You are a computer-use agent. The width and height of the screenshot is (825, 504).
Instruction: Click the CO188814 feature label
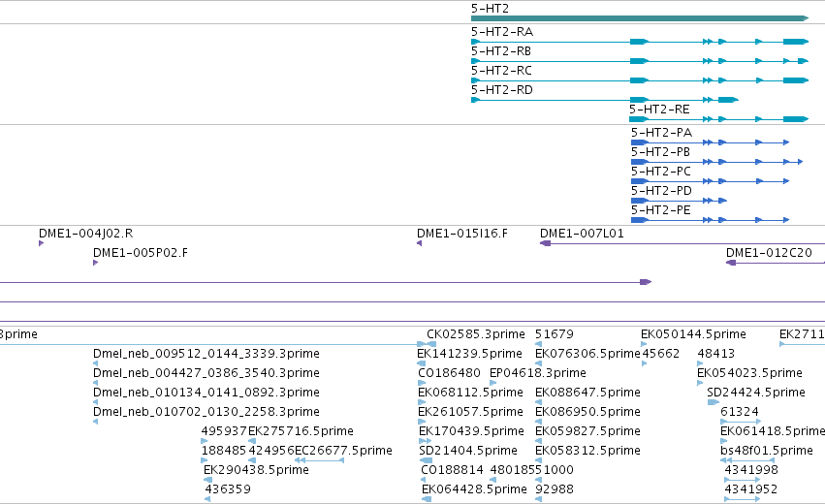(452, 470)
